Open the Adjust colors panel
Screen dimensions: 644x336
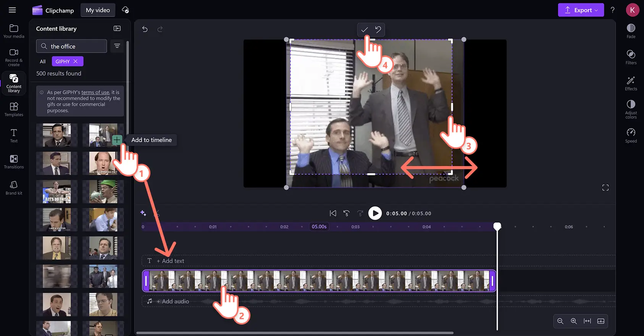[631, 109]
